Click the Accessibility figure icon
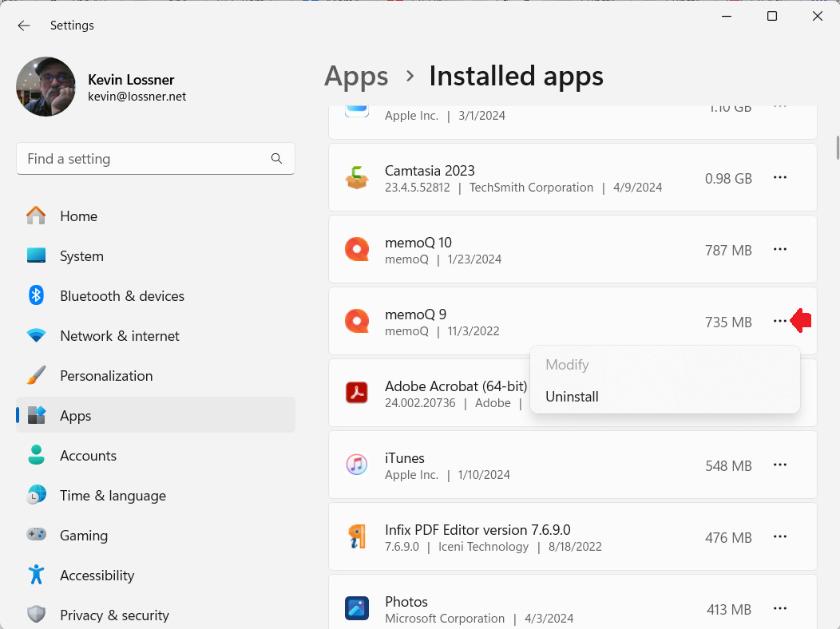Image resolution: width=840 pixels, height=629 pixels. pyautogui.click(x=36, y=575)
